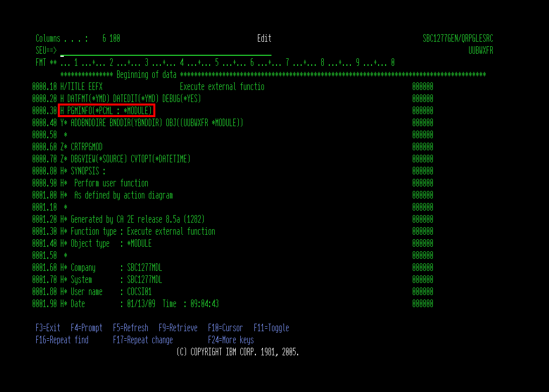549x392 pixels.
Task: Show more keys with F24
Action: 231,340
